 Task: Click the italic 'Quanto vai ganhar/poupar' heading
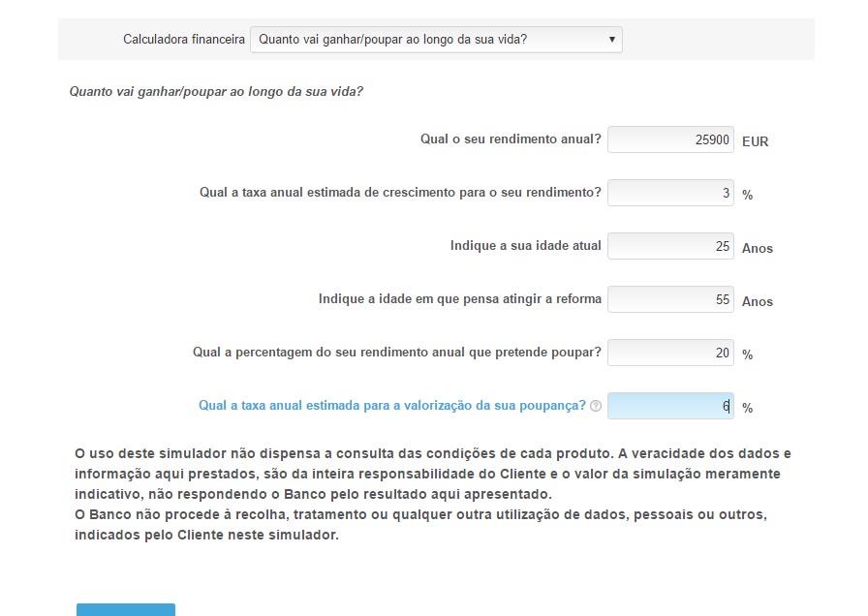216,92
